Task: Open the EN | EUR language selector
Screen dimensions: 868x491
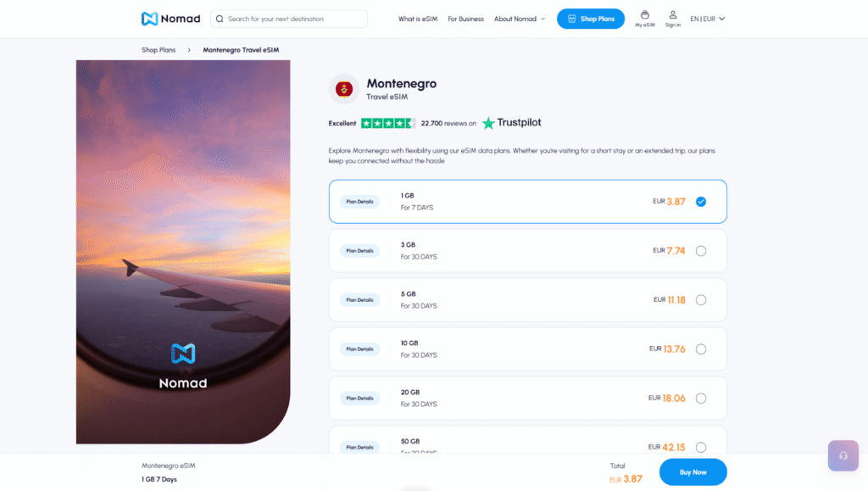Action: click(x=706, y=18)
